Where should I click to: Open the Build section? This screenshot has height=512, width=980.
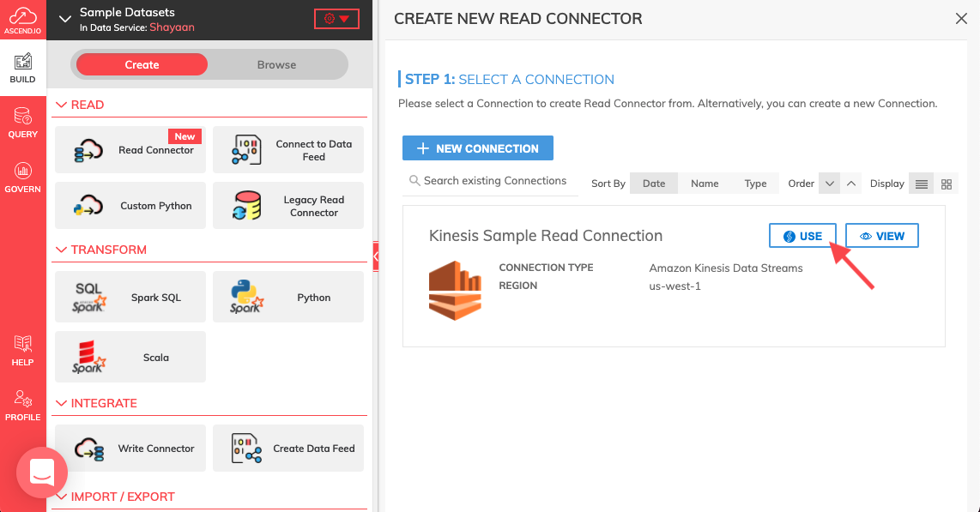(23, 68)
